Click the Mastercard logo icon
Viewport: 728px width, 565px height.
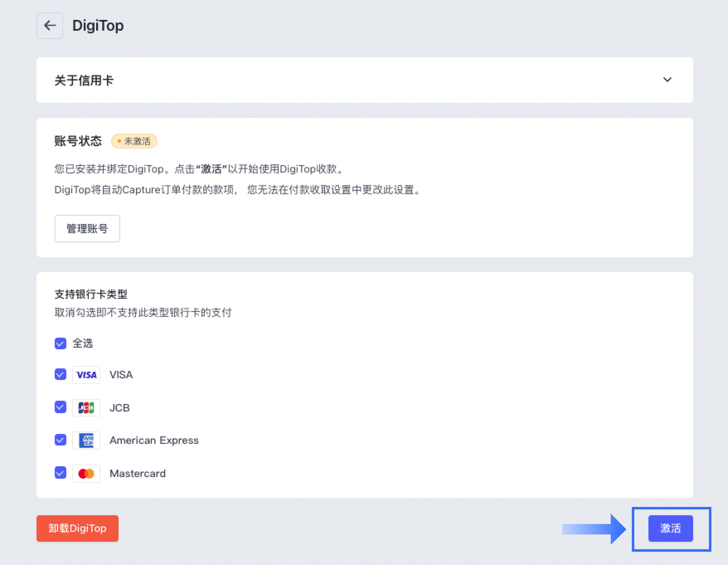86,473
